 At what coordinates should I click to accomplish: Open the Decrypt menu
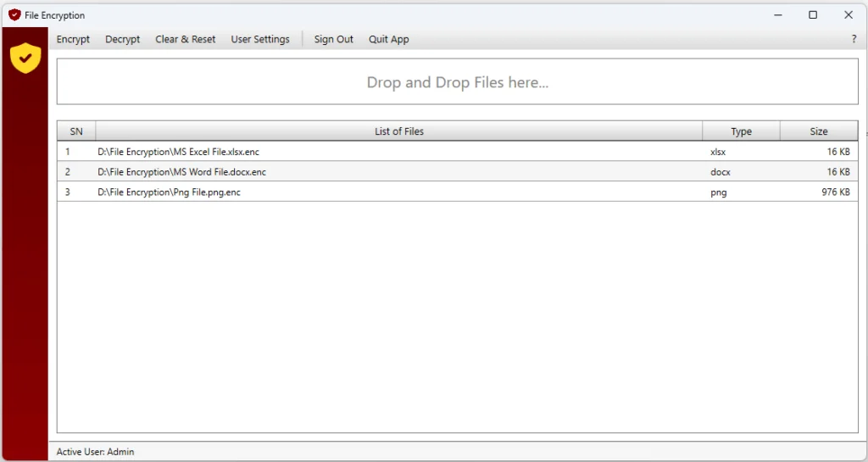123,39
